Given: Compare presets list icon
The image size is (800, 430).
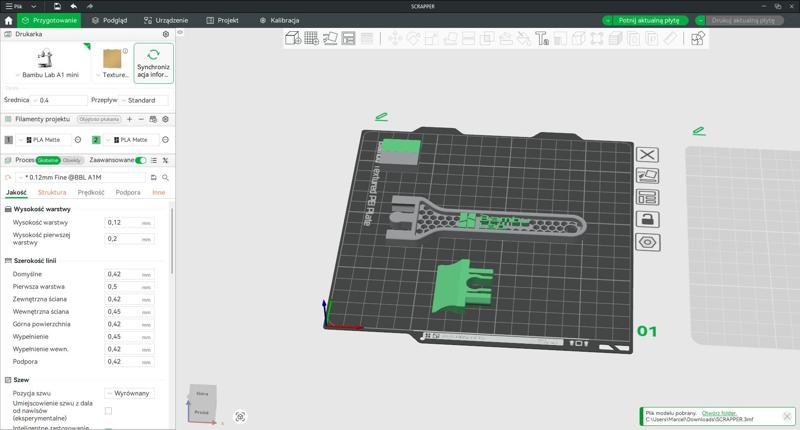Looking at the screenshot, I should tap(154, 160).
